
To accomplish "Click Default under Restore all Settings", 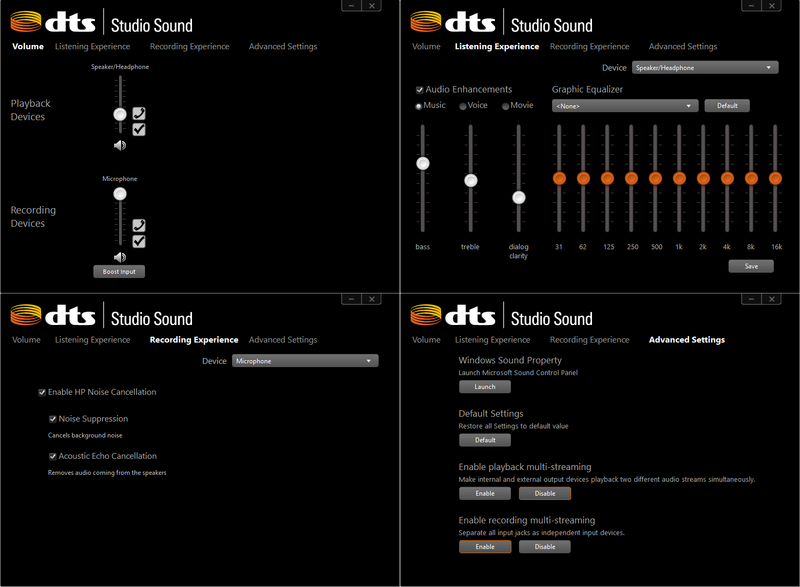I will pyautogui.click(x=485, y=440).
